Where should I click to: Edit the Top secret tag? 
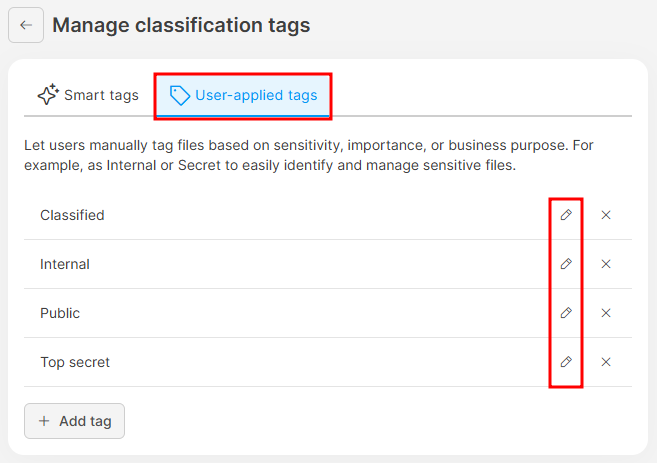566,362
